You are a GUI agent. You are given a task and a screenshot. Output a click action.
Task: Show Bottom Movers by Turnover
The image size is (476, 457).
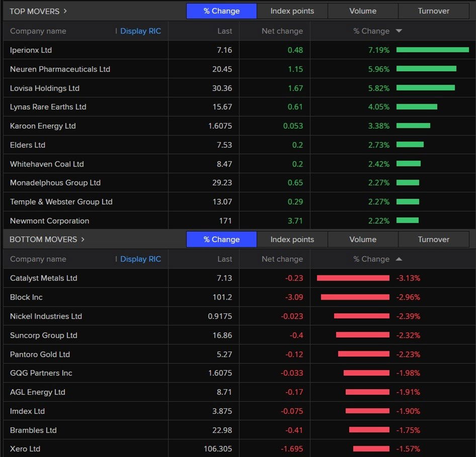pos(433,239)
